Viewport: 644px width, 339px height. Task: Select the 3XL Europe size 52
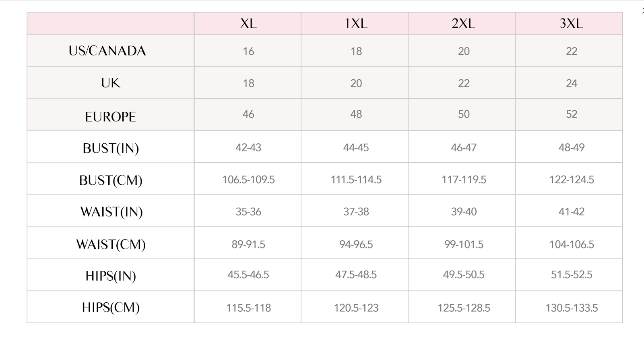click(571, 114)
